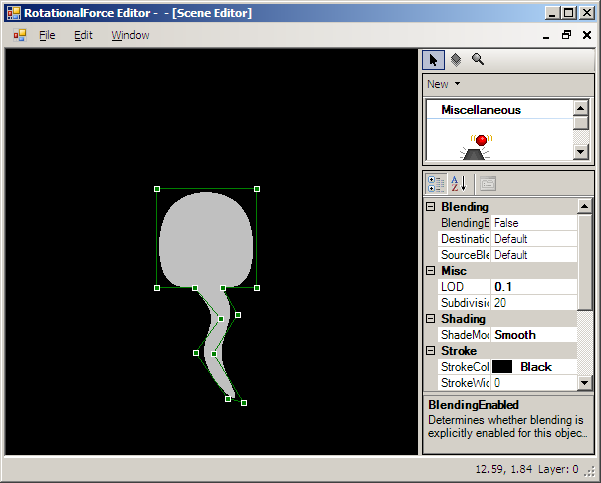Screen dimensions: 601x483
Task: Open the Edit menu
Action: click(83, 35)
